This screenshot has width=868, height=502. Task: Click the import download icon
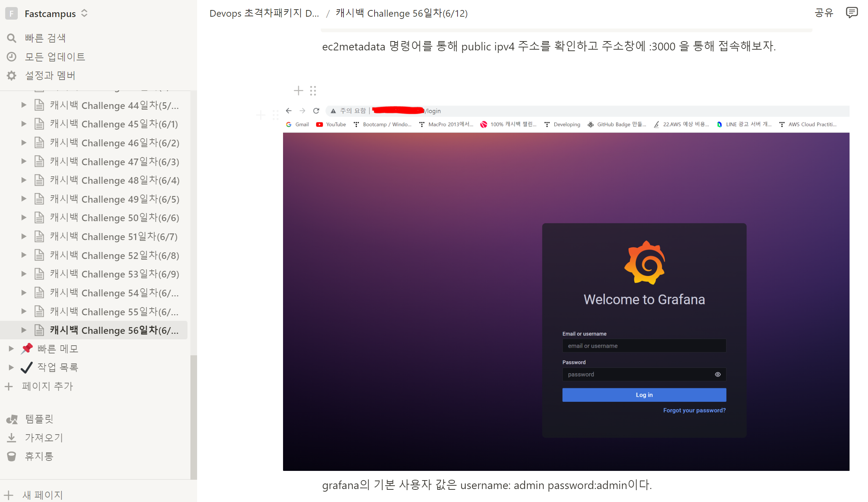pyautogui.click(x=11, y=438)
